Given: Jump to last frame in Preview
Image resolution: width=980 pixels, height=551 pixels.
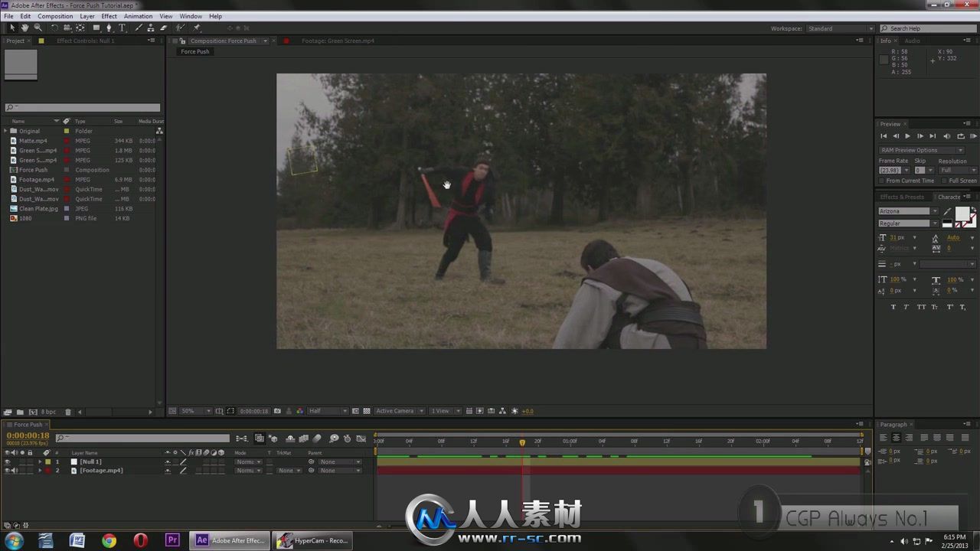Looking at the screenshot, I should coord(933,136).
